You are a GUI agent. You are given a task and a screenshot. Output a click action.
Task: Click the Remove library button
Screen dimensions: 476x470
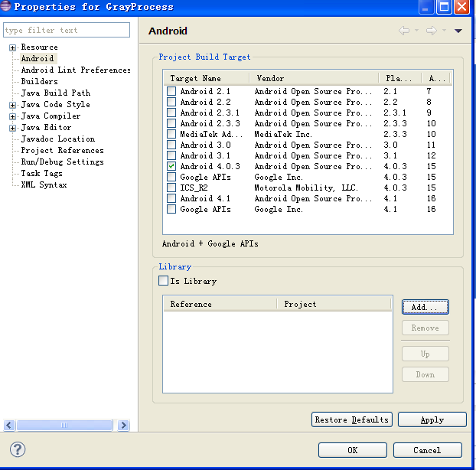coord(425,328)
